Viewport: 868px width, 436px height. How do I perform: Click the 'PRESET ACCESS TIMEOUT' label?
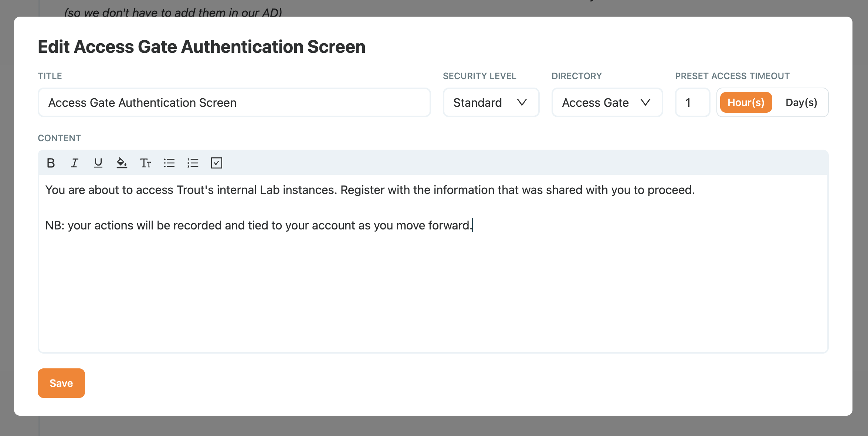tap(732, 76)
